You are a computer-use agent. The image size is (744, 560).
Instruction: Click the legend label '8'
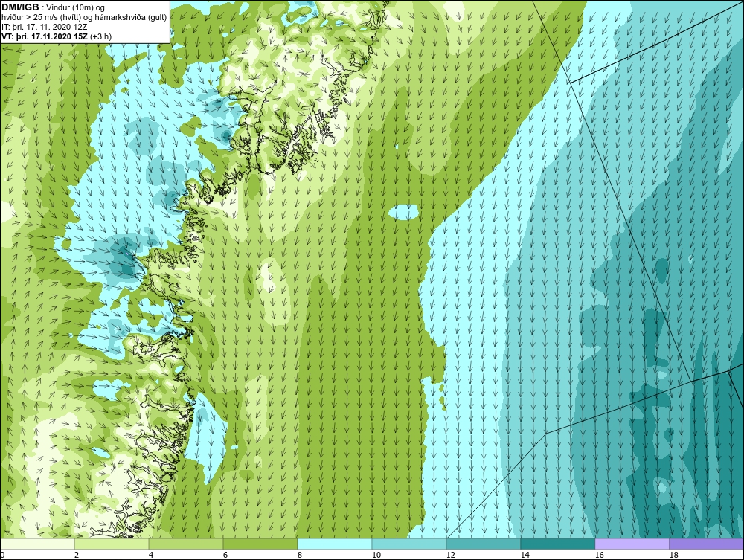click(299, 555)
